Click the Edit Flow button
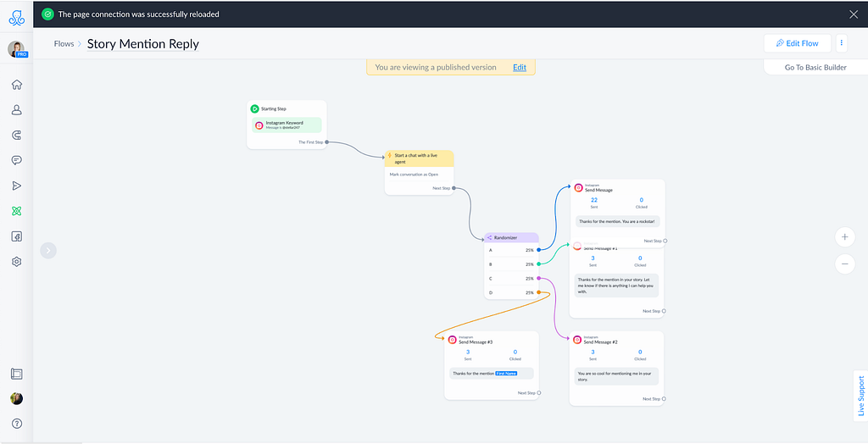Image resolution: width=868 pixels, height=444 pixels. [797, 43]
